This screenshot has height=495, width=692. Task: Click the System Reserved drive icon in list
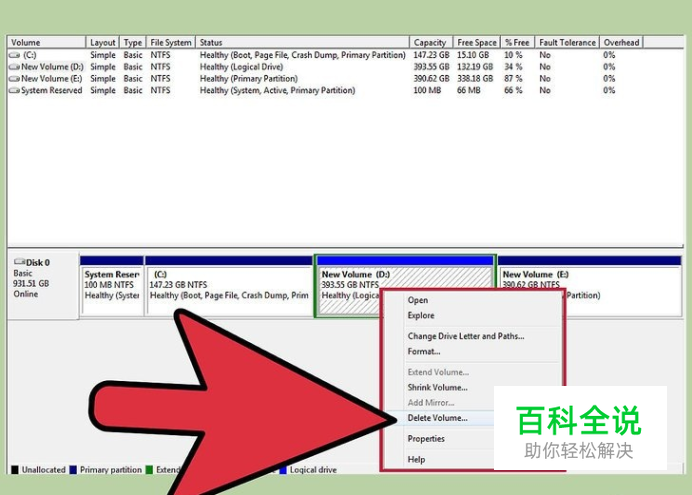pyautogui.click(x=15, y=90)
